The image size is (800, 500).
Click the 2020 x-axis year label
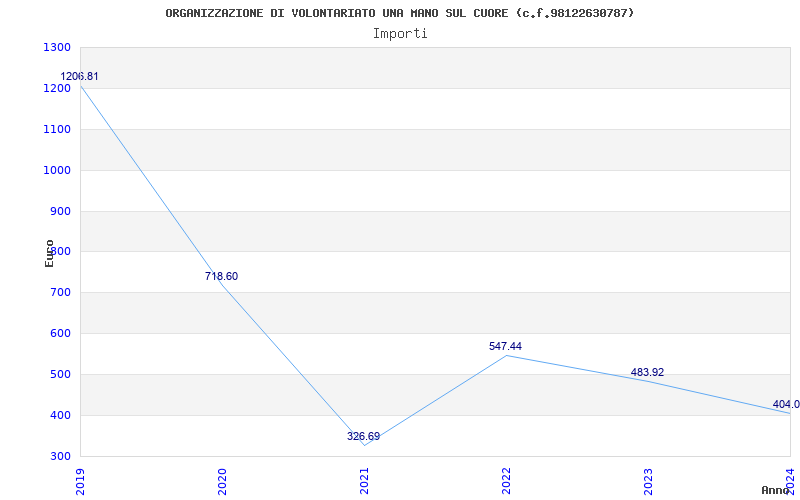[221, 481]
